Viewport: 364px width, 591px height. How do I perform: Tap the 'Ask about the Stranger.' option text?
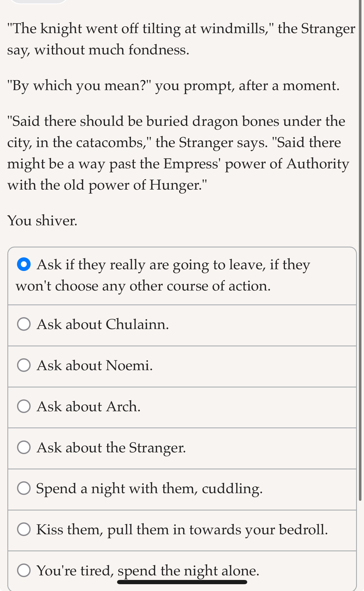point(111,447)
